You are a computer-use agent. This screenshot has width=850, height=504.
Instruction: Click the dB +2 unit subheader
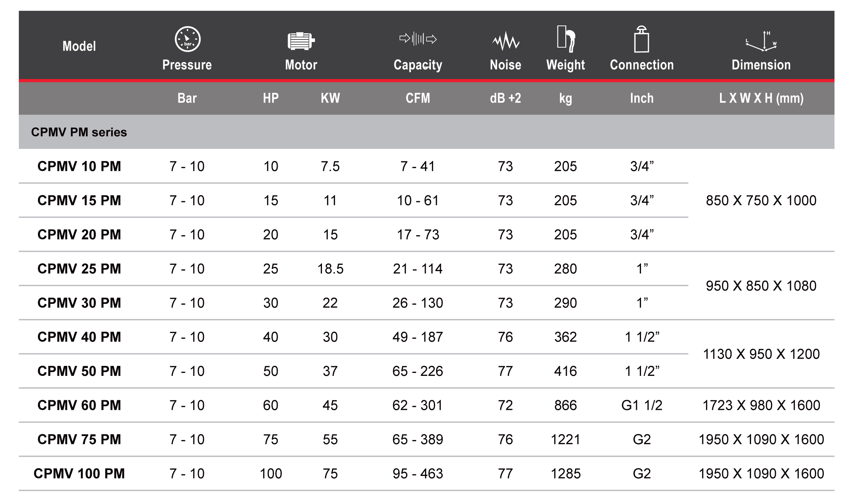point(505,98)
